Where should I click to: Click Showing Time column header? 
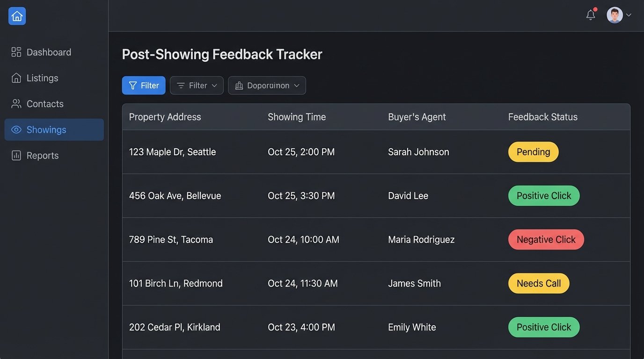tap(296, 117)
